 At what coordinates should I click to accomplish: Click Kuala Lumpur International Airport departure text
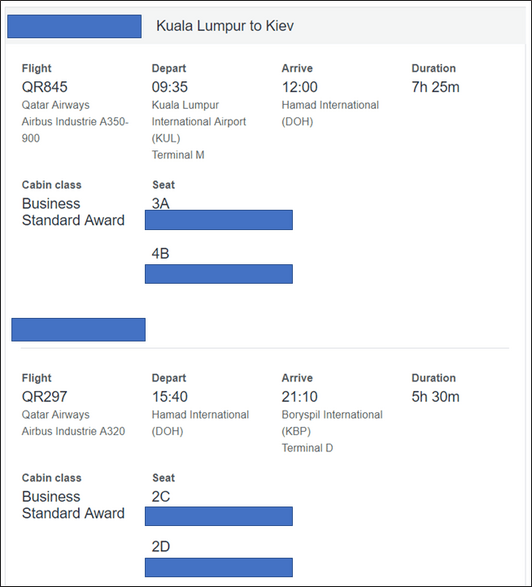pos(199,121)
